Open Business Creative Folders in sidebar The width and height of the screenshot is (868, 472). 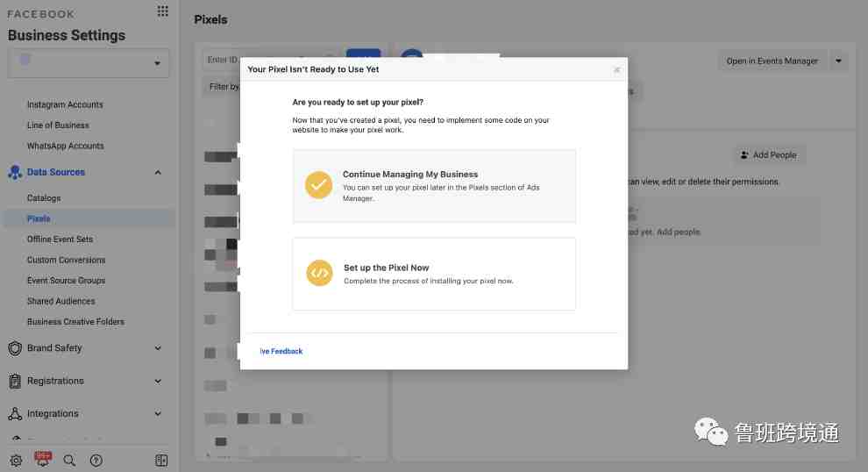coord(75,321)
